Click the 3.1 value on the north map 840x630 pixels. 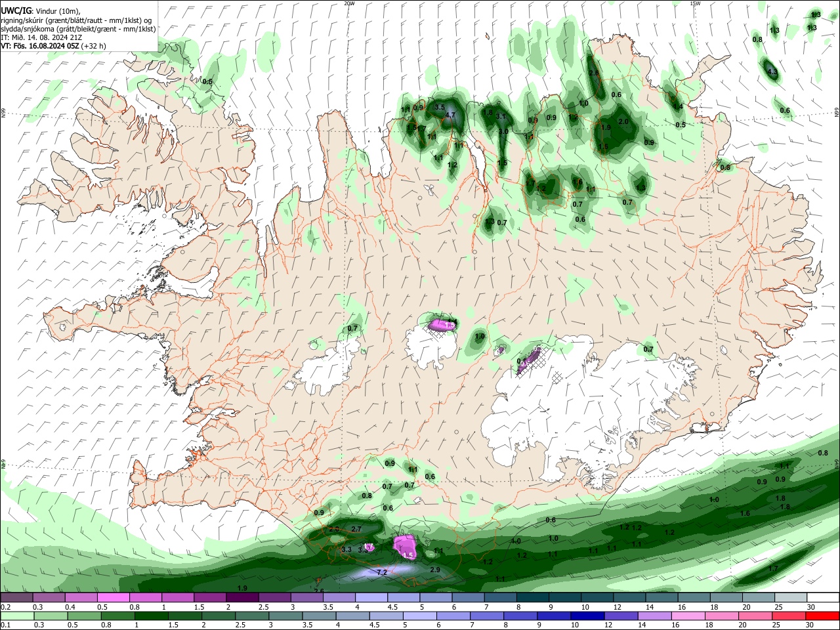point(501,116)
